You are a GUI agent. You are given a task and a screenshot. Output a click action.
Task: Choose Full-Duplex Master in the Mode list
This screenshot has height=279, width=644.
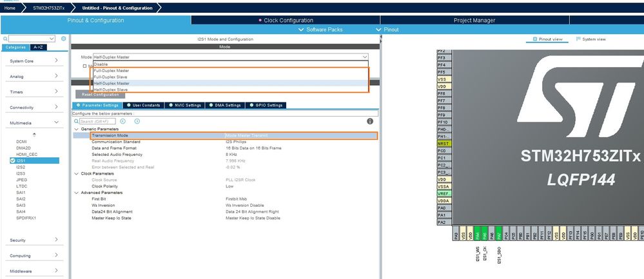coord(230,71)
